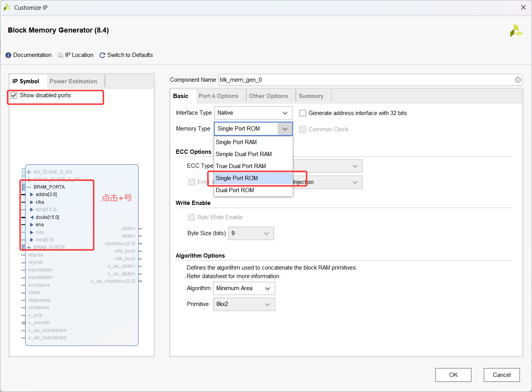The width and height of the screenshot is (532, 392).
Task: Select Single Port RAM option
Action: 253,142
